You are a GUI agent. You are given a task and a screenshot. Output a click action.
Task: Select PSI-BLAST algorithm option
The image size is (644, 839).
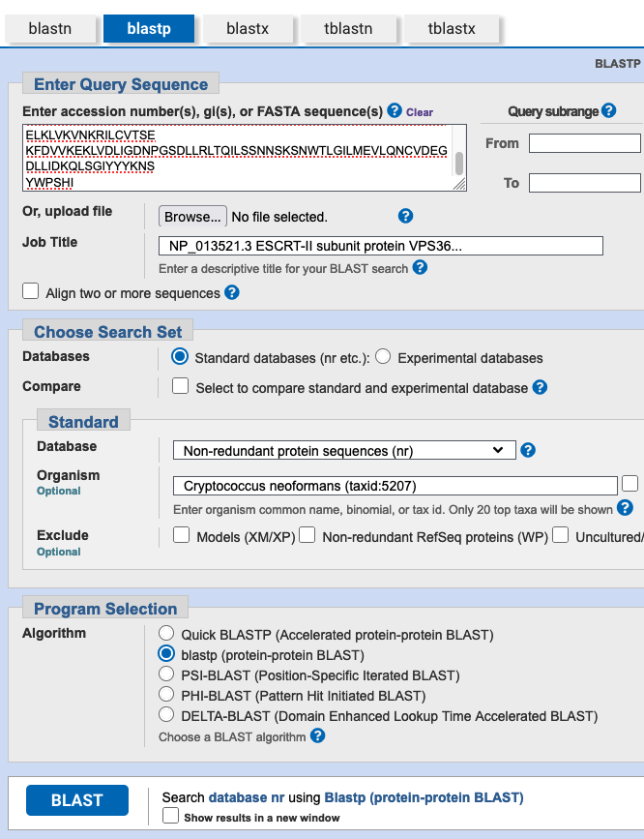166,674
